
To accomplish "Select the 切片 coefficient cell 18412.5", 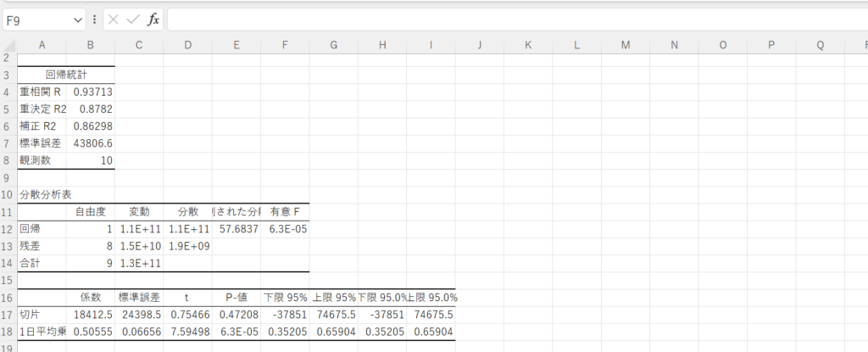I will (x=91, y=314).
